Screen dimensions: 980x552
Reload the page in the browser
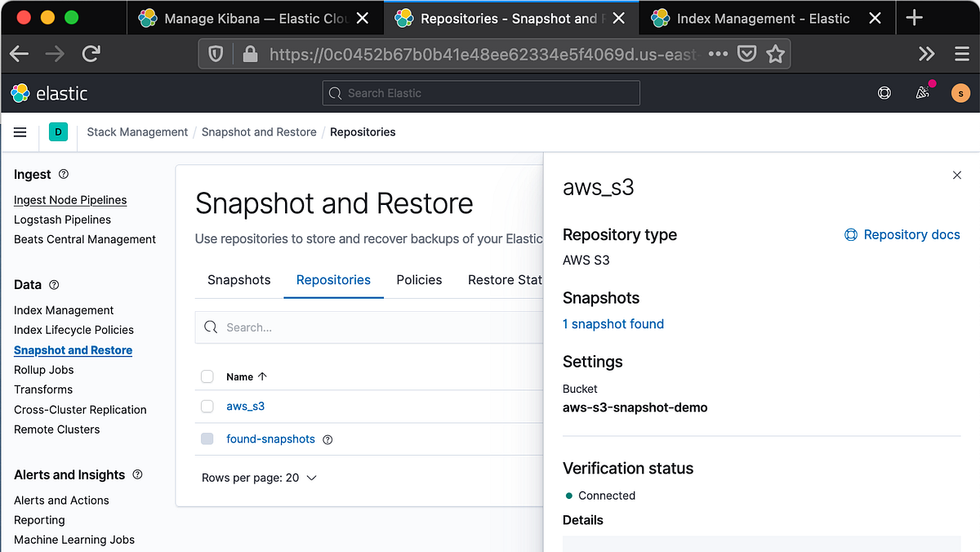tap(91, 53)
